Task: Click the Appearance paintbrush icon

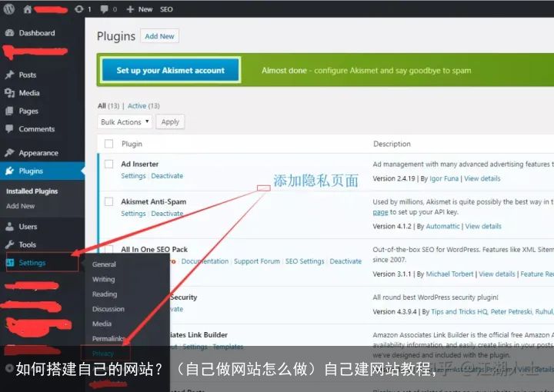Action: [10, 152]
